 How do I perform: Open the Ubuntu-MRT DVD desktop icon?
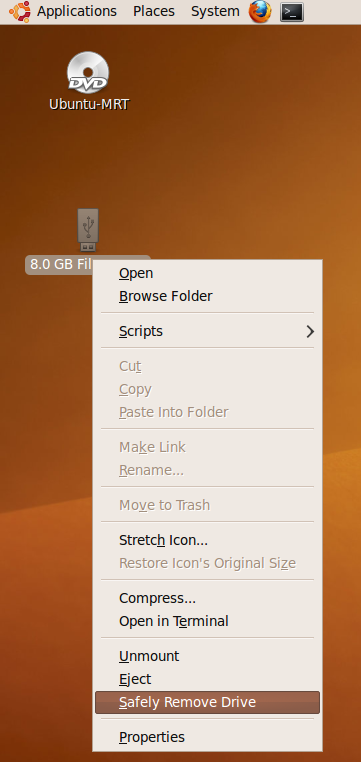pyautogui.click(x=88, y=72)
